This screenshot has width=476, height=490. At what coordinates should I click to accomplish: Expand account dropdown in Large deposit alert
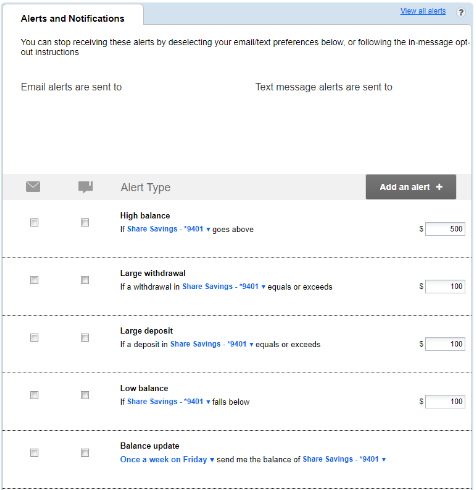(x=212, y=344)
